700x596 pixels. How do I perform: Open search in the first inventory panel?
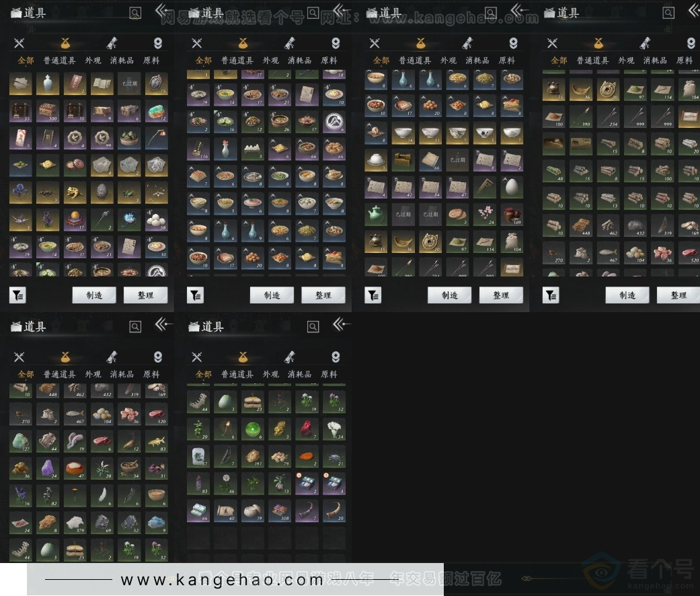pyautogui.click(x=135, y=13)
